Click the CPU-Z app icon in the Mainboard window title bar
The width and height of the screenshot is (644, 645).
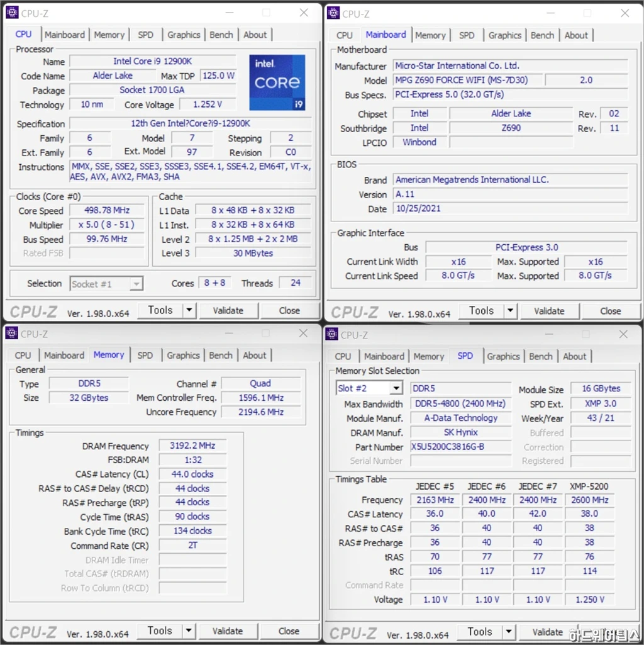point(333,13)
